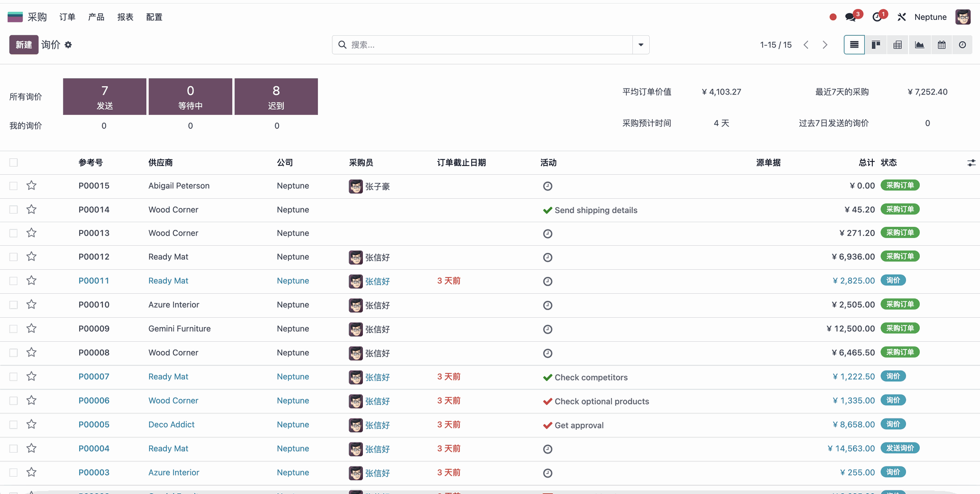This screenshot has width=980, height=494.
Task: Open the messages chat icon
Action: pos(851,17)
